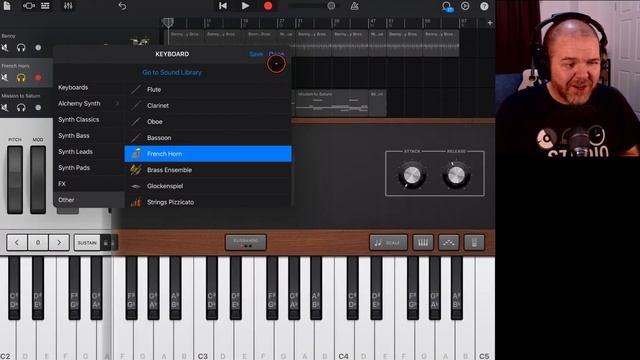Solo the French Horn track

(x=21, y=78)
